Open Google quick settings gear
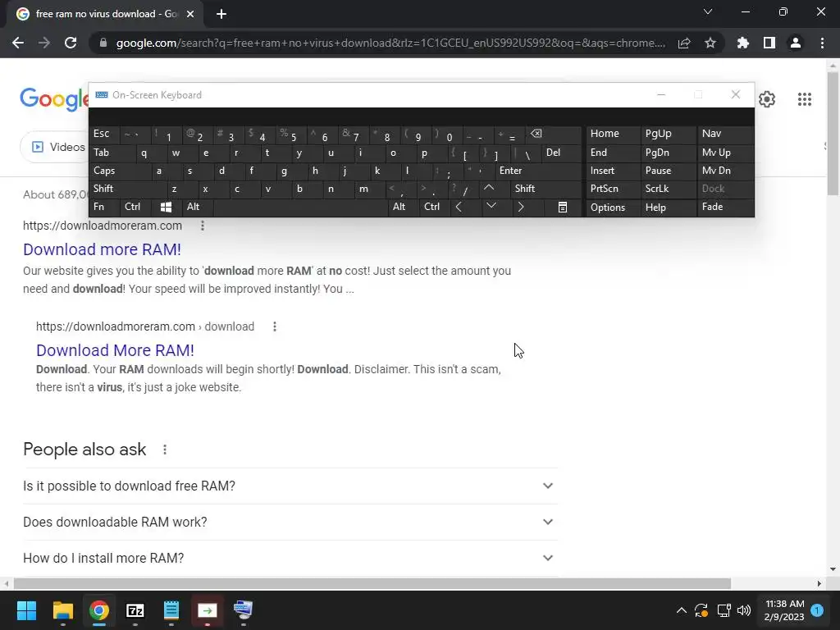This screenshot has height=630, width=840. (x=767, y=99)
